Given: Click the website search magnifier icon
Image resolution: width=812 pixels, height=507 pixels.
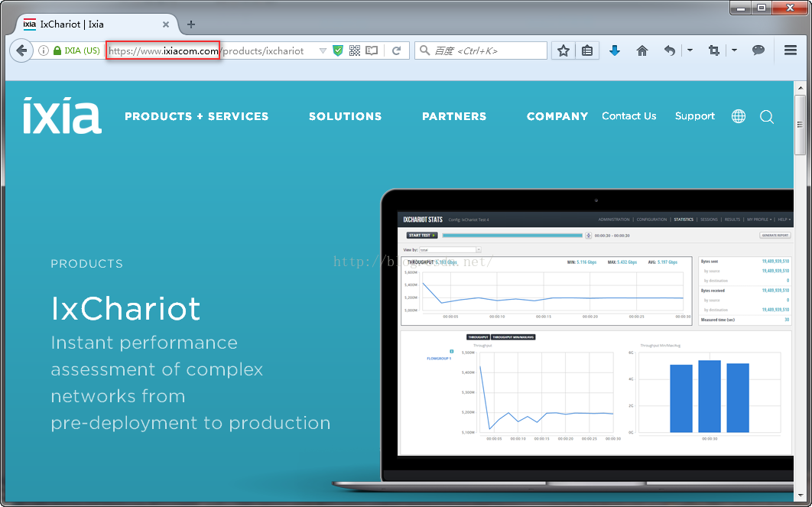Looking at the screenshot, I should click(767, 117).
